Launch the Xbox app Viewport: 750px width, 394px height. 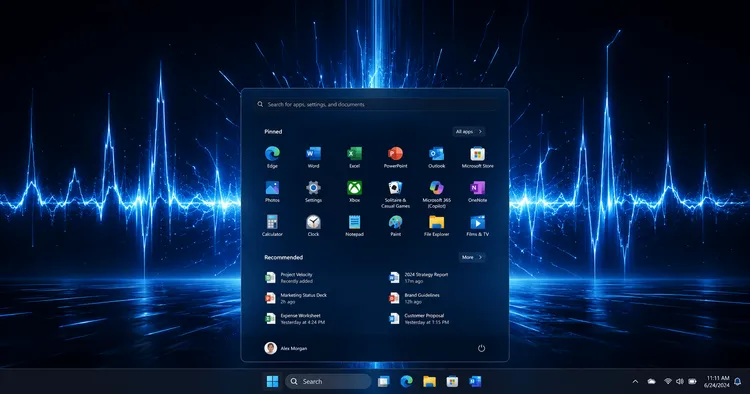click(x=354, y=192)
